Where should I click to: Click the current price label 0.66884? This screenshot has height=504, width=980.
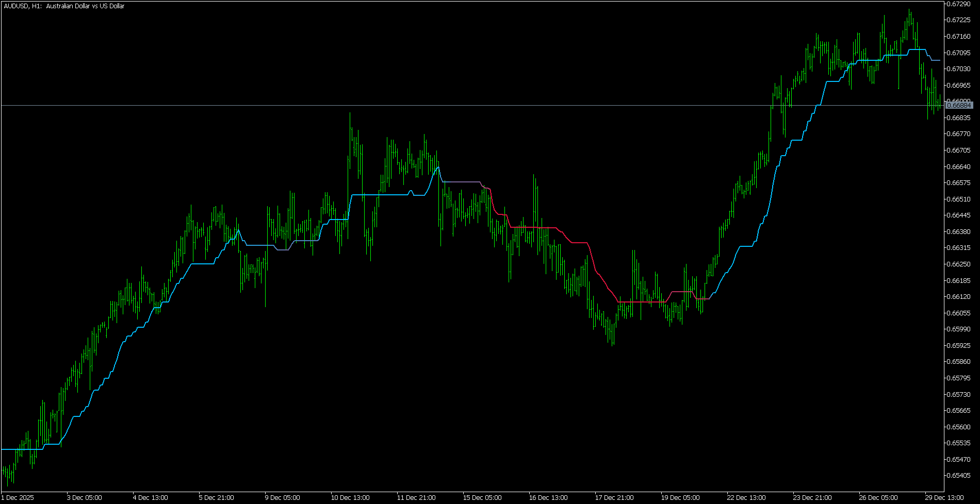point(959,105)
